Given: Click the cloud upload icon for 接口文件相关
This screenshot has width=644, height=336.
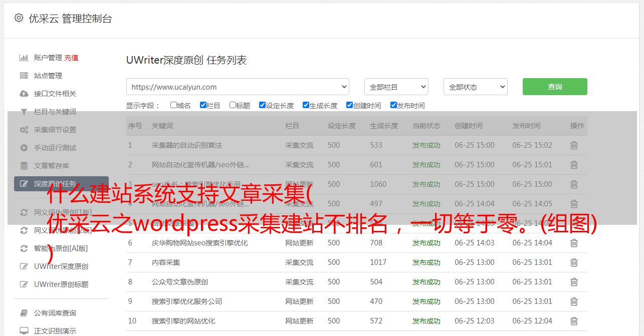Looking at the screenshot, I should coord(24,94).
